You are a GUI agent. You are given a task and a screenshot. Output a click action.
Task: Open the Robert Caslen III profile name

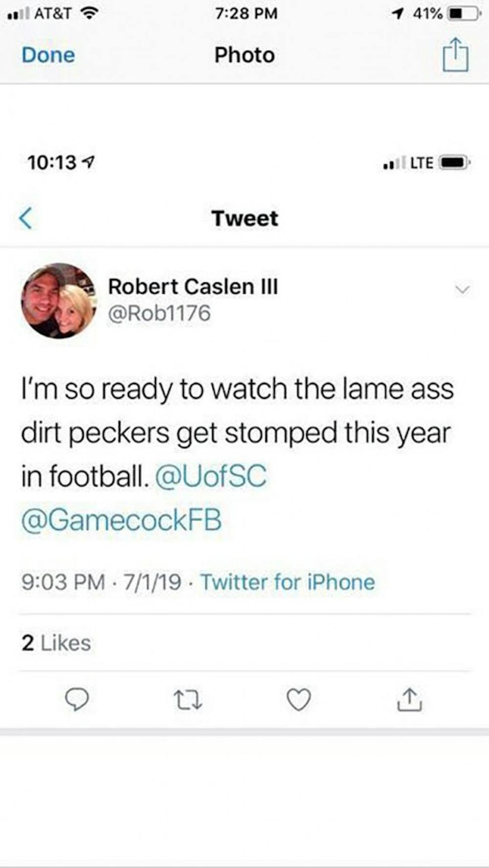(x=193, y=286)
